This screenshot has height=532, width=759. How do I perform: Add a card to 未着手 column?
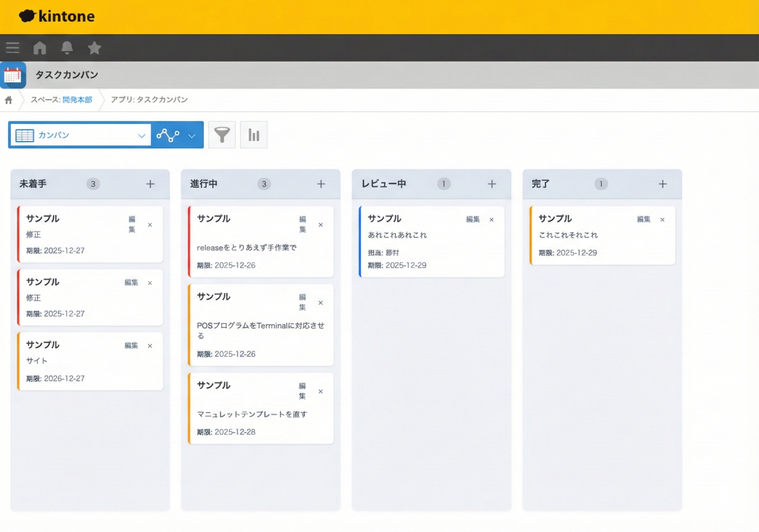pos(150,184)
